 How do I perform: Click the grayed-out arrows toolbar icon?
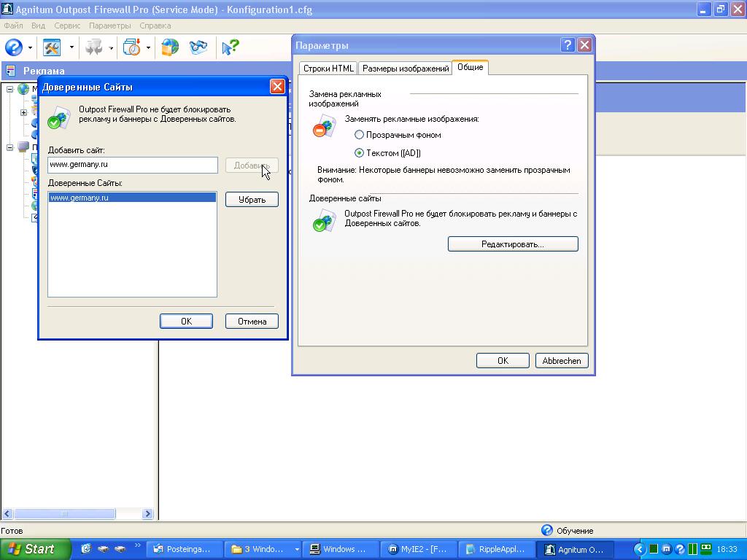point(93,47)
